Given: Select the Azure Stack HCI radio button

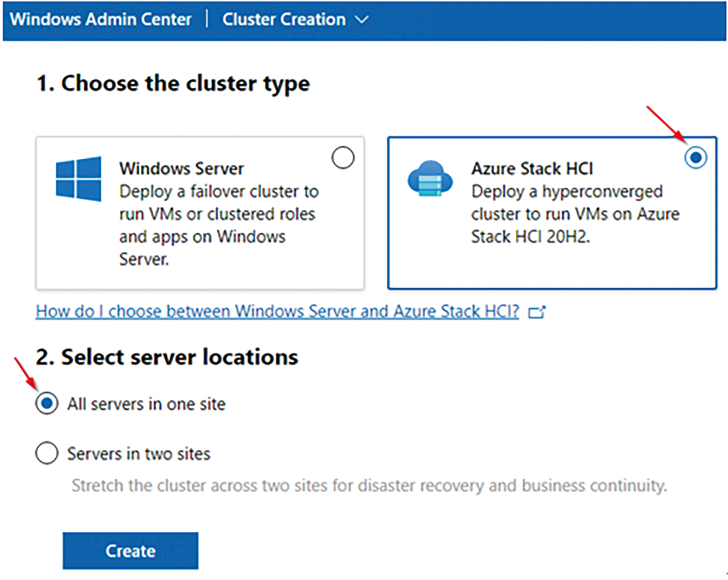Looking at the screenshot, I should 696,157.
